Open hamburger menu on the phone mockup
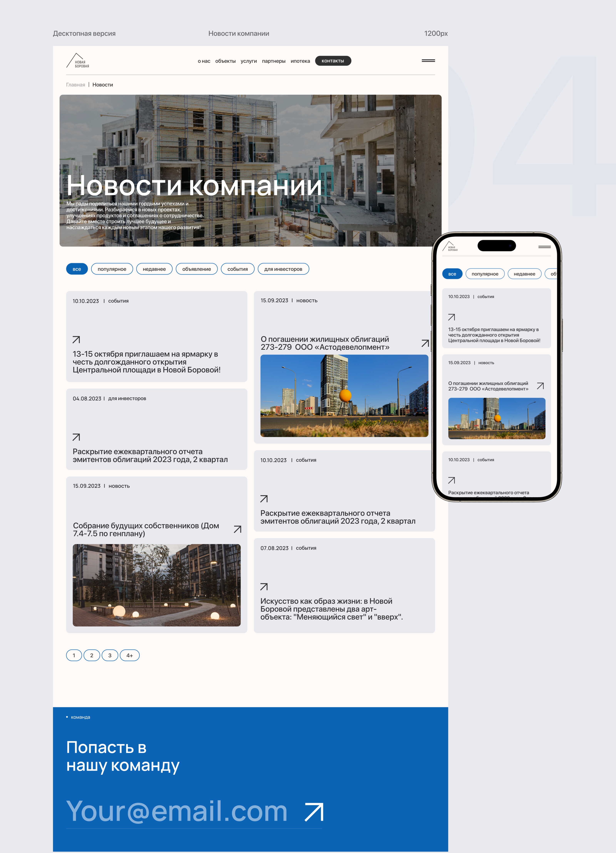This screenshot has height=853, width=616. pos(544,247)
